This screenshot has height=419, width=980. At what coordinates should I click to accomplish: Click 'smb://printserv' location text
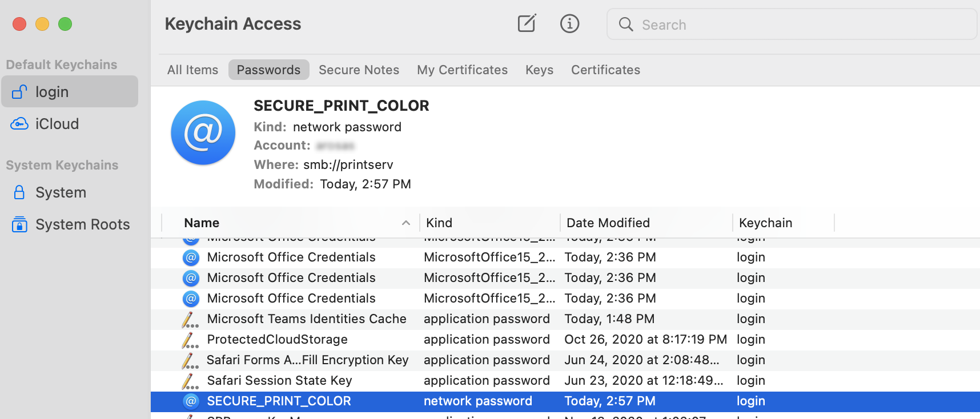348,165
